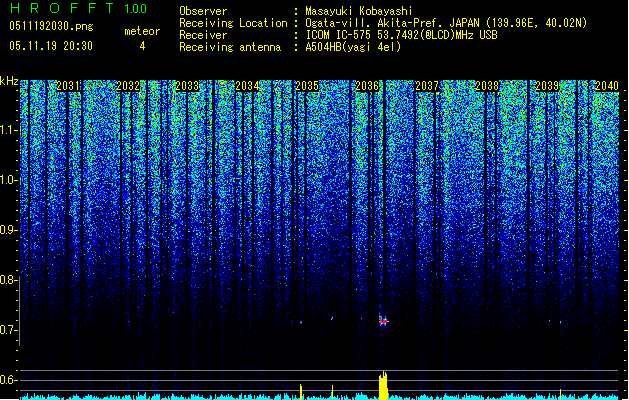This screenshot has height=400, width=629.
Task: Click the 1.1 frequency axis label
Action: pos(8,130)
